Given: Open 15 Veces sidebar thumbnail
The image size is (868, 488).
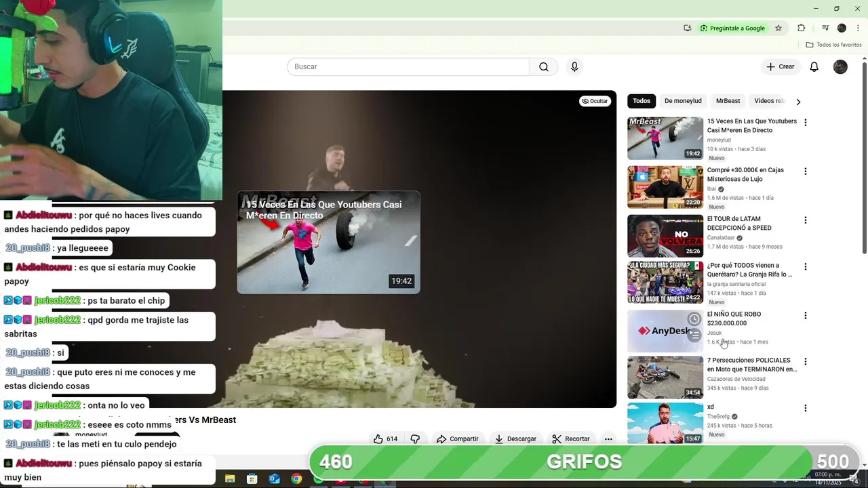Looking at the screenshot, I should pyautogui.click(x=665, y=138).
